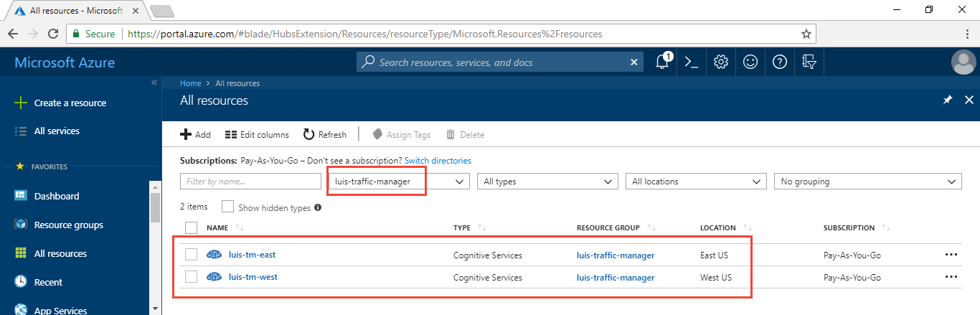
Task: Pin the All resources blade
Action: (x=947, y=100)
